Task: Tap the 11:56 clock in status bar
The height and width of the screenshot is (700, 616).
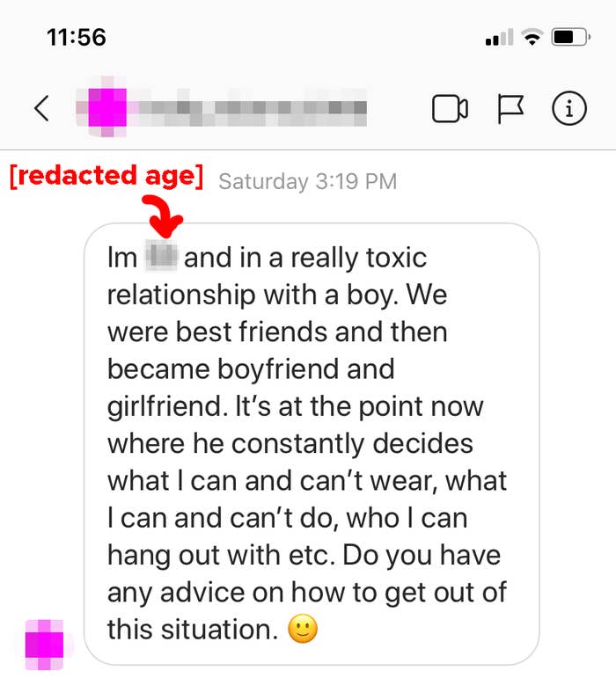Action: tap(77, 37)
